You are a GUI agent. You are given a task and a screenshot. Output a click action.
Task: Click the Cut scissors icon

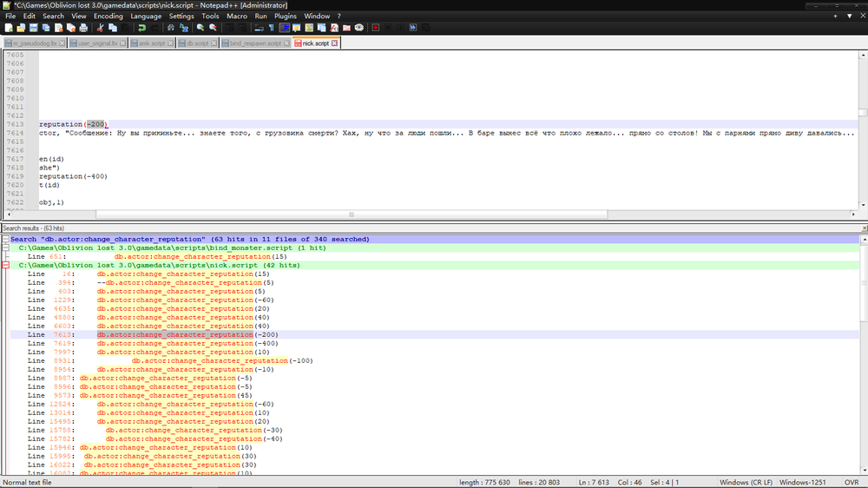click(x=101, y=28)
